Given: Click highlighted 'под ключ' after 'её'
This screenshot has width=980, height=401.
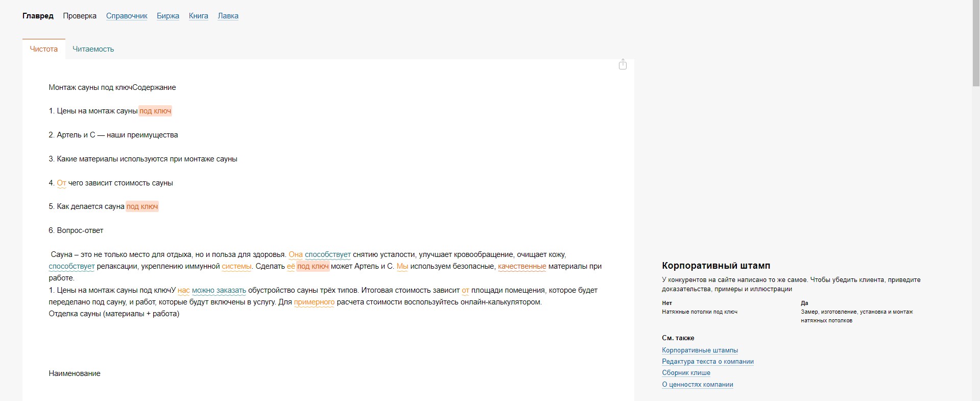Looking at the screenshot, I should (313, 266).
